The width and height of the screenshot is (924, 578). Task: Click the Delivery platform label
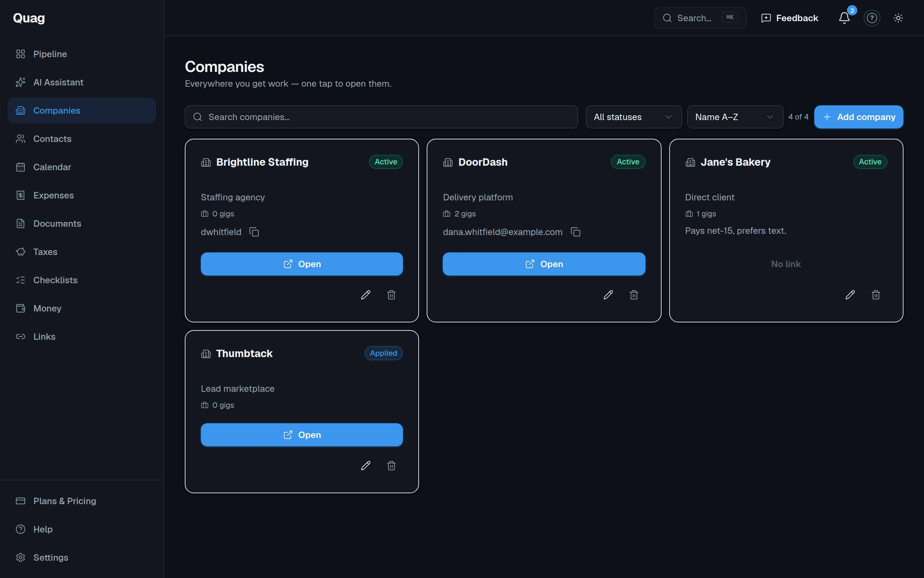coord(478,197)
